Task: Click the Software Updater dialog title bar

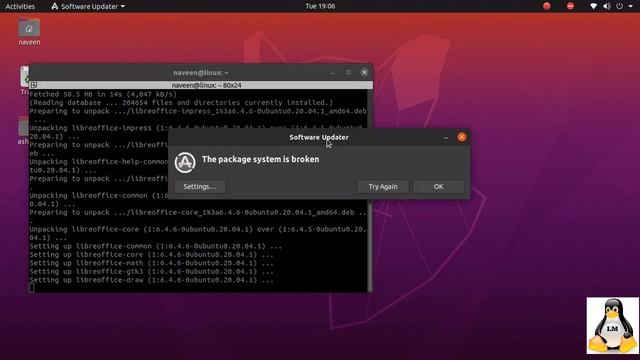Action: point(319,137)
